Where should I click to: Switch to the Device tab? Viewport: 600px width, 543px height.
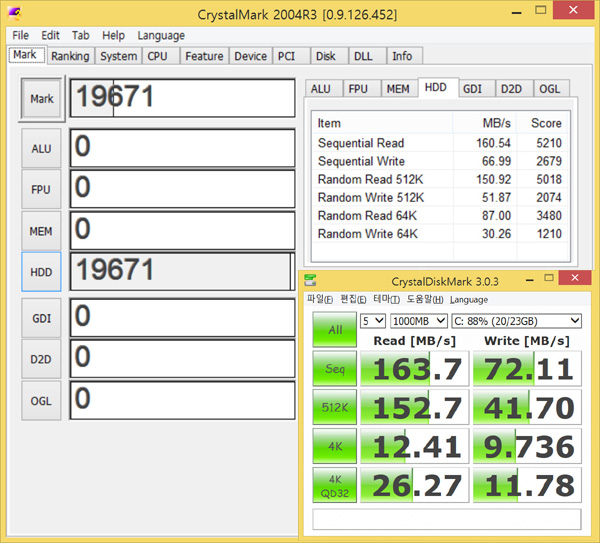(251, 56)
